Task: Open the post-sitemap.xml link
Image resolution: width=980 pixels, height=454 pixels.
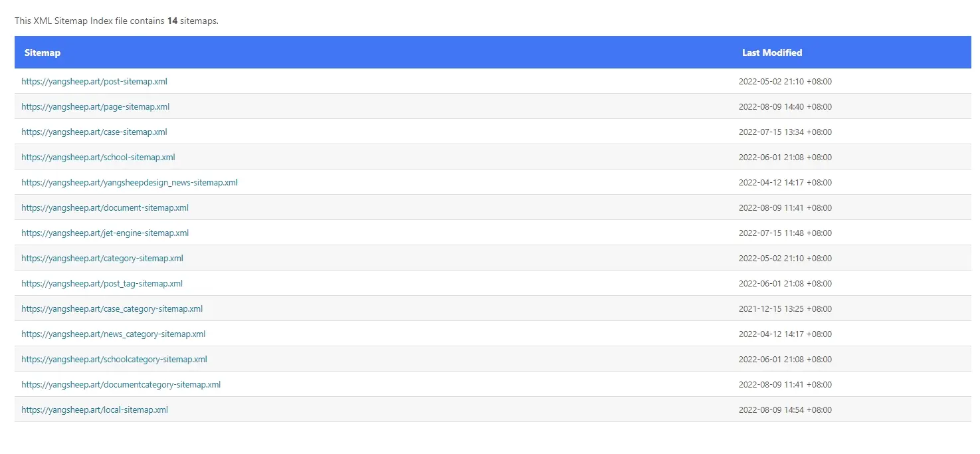Action: pos(94,81)
